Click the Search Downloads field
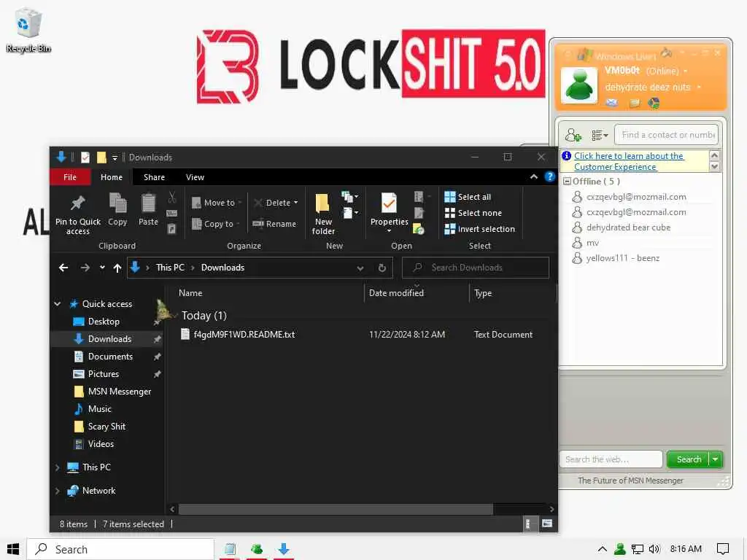 (476, 268)
